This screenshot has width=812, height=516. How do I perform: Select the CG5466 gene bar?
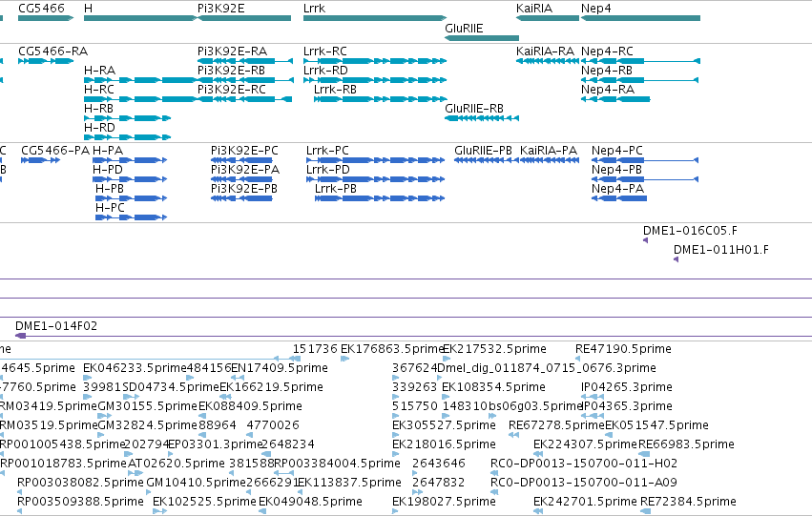click(x=46, y=18)
